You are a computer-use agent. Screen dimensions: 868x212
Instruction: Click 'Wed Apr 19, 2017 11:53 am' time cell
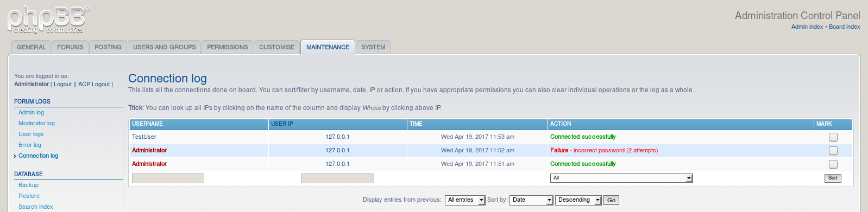tap(477, 137)
